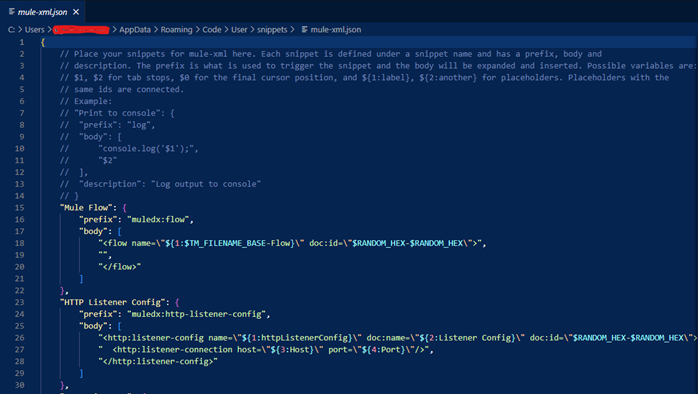Viewport: 698px width, 394px height.
Task: Click the file icon on the mule-xml.json tab
Action: pyautogui.click(x=12, y=12)
